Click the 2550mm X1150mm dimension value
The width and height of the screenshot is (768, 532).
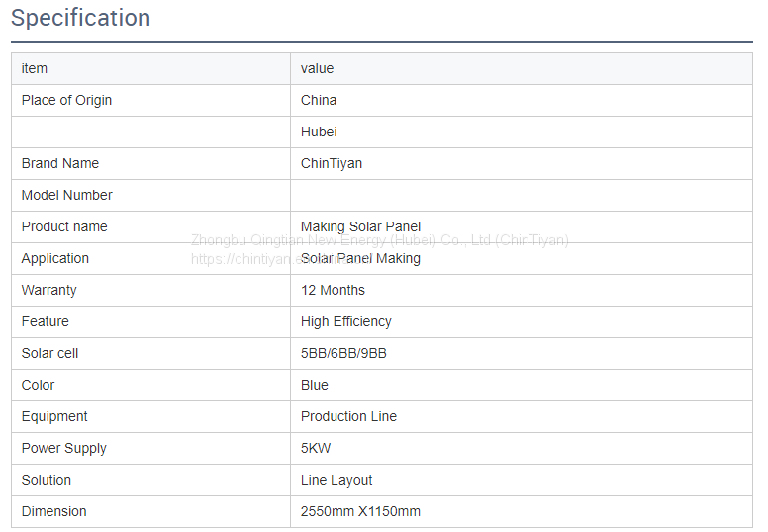click(360, 511)
